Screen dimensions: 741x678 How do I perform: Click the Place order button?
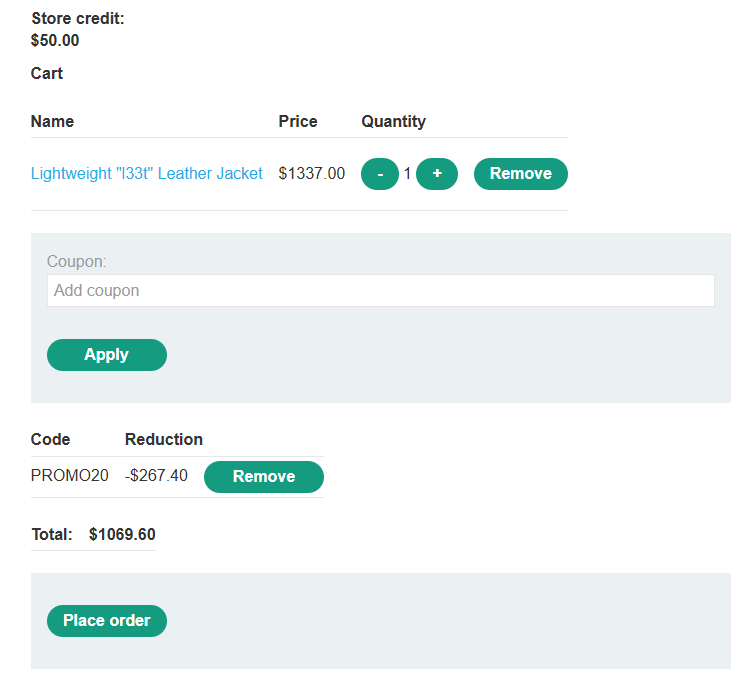click(x=107, y=621)
